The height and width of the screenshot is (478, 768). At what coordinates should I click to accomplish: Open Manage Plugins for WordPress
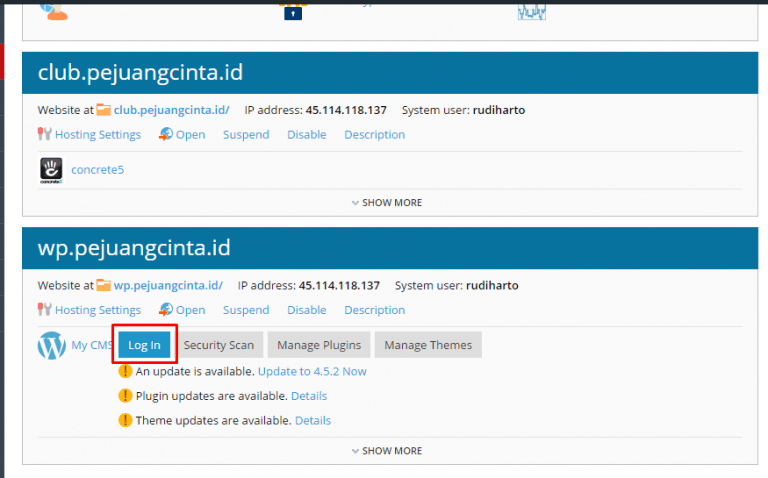(319, 345)
